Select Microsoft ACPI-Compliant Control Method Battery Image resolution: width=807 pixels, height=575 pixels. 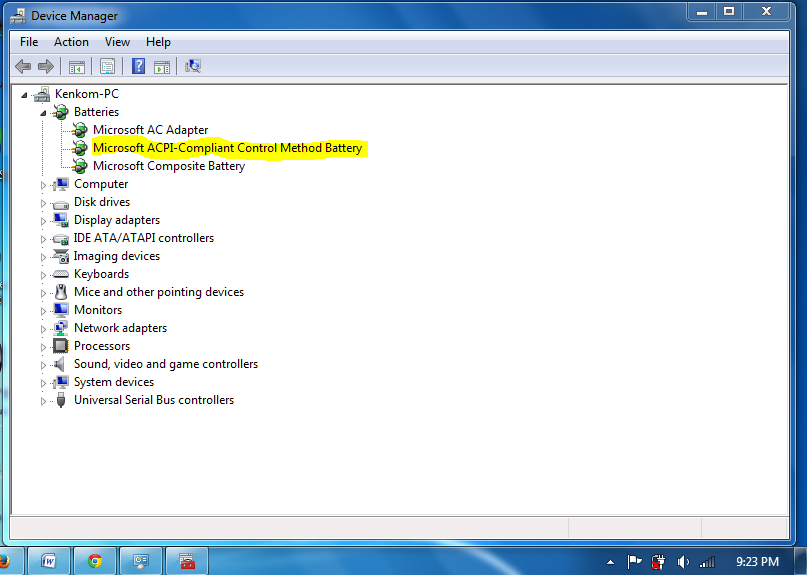tap(227, 148)
